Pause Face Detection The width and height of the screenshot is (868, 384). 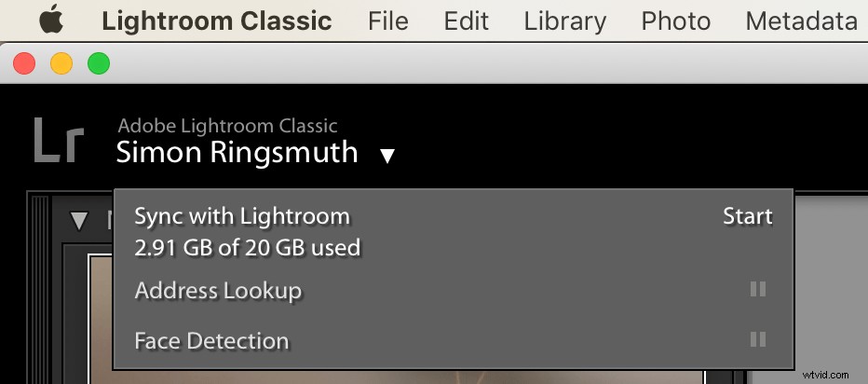click(x=758, y=339)
